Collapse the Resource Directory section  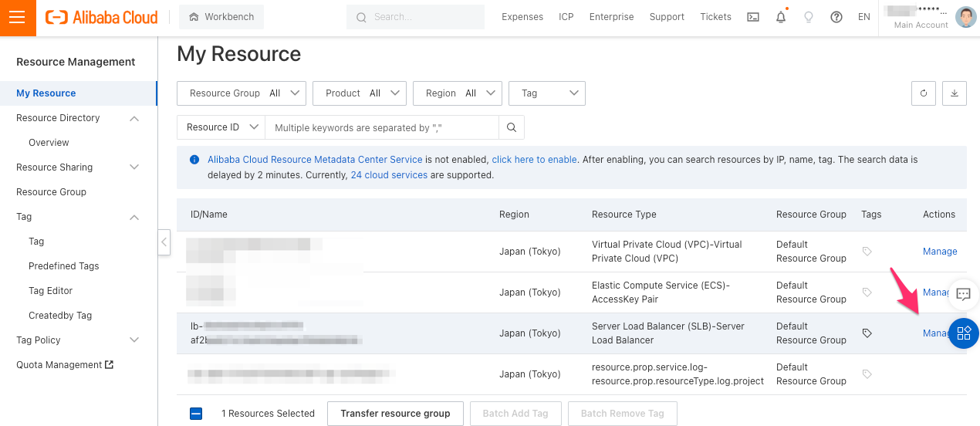click(134, 118)
